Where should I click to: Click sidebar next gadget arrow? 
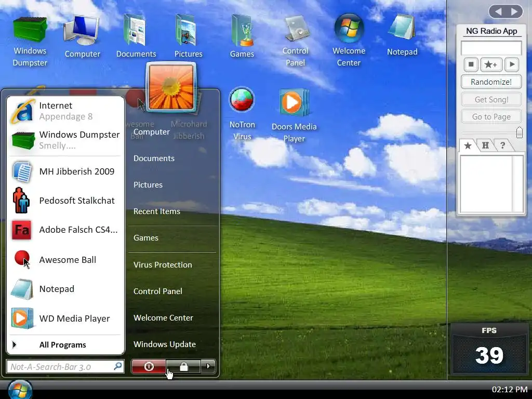coord(515,11)
